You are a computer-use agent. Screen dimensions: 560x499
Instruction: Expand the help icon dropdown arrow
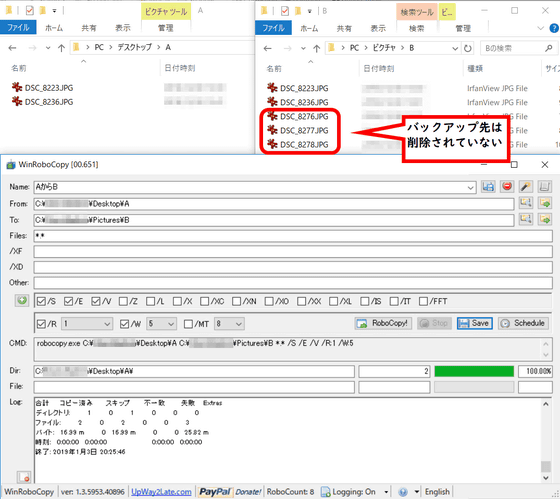point(416,492)
